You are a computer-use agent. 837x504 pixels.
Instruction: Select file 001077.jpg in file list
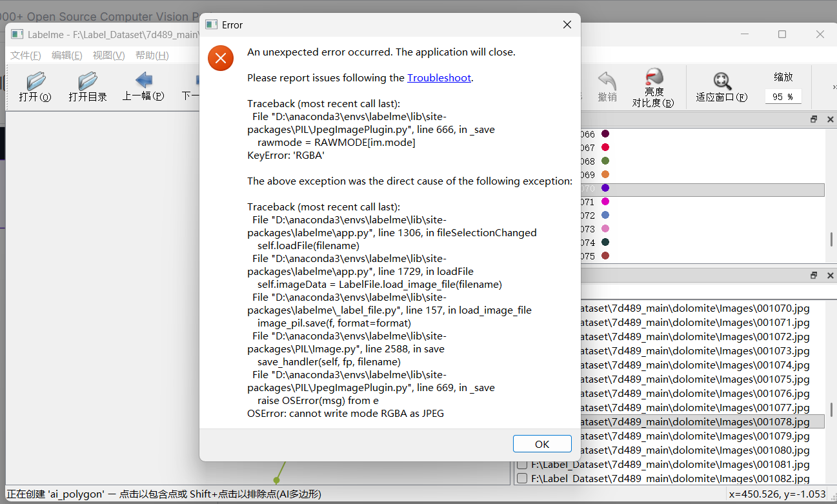pos(695,408)
